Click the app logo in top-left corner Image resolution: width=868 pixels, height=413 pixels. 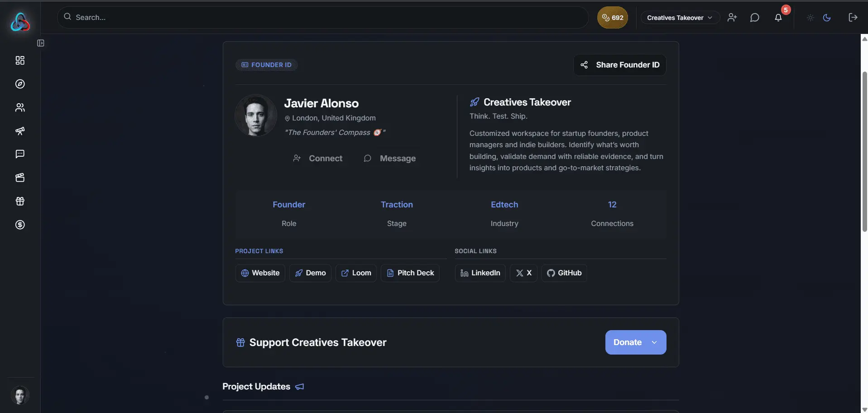click(20, 21)
